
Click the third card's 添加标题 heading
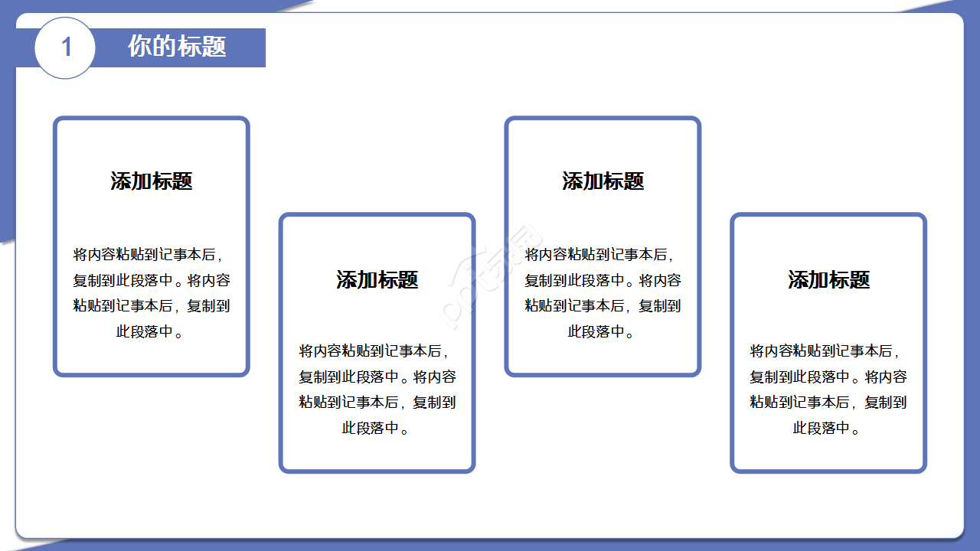[602, 181]
